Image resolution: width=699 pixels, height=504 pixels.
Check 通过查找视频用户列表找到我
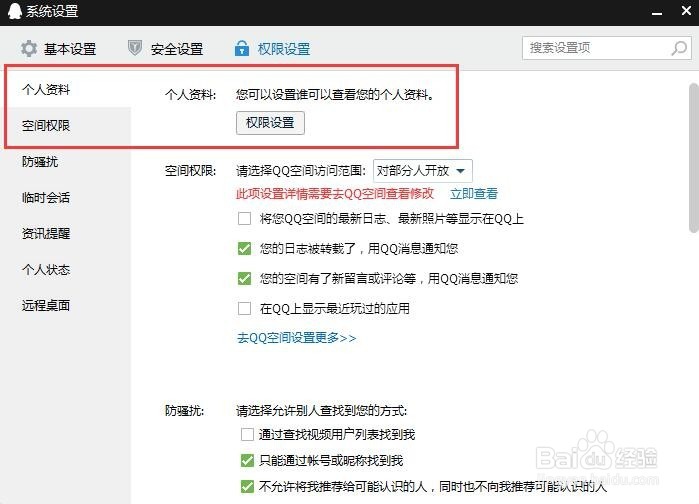pos(247,434)
